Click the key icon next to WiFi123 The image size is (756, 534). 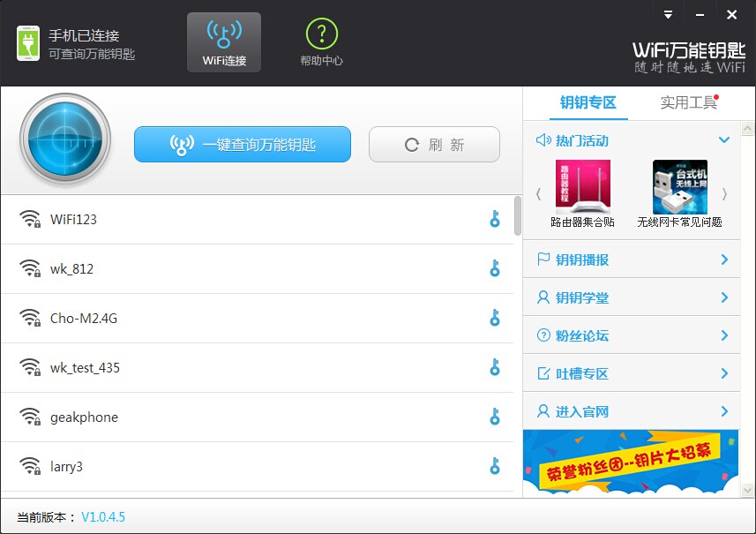(495, 219)
